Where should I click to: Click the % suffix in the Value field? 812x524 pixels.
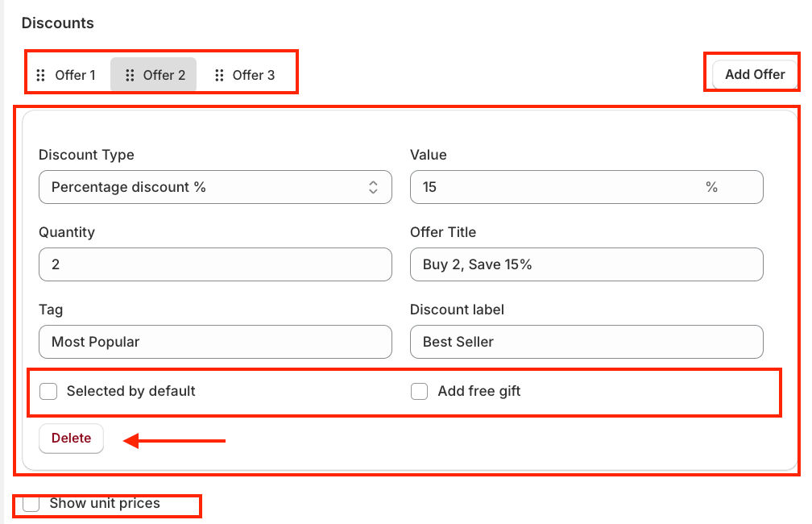coord(711,187)
